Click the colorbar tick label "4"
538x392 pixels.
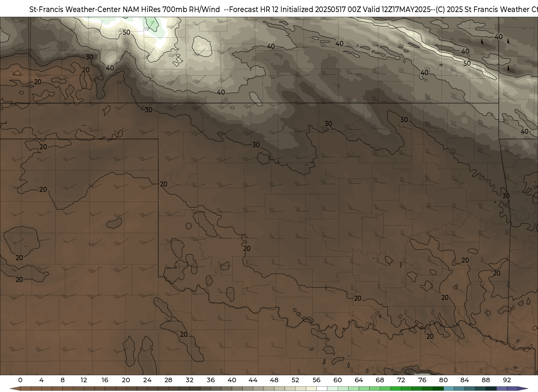[x=41, y=380]
